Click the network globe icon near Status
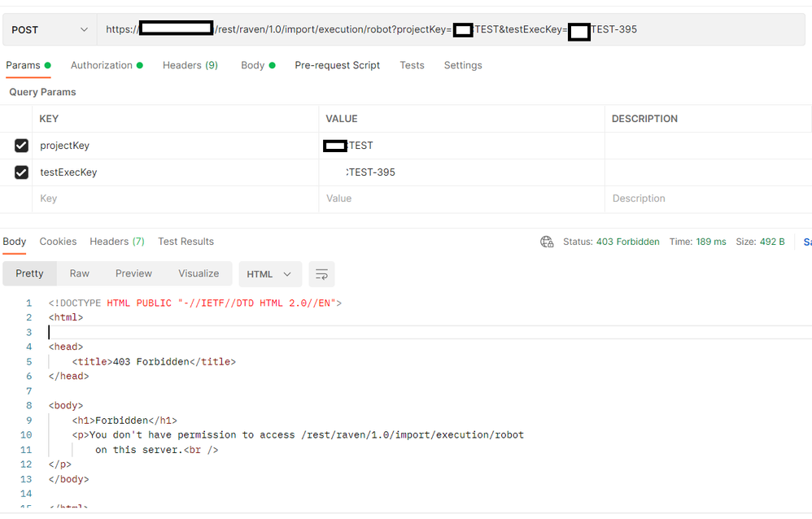 tap(547, 242)
